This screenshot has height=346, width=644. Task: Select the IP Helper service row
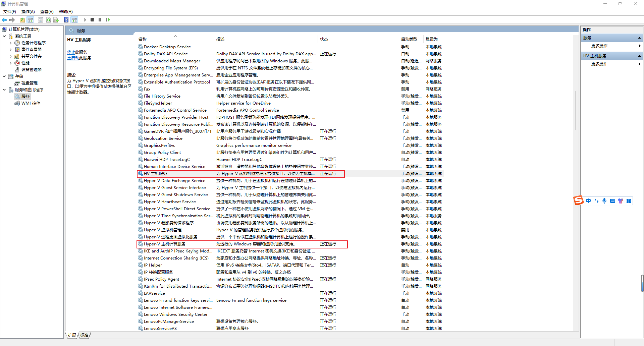tap(290, 265)
